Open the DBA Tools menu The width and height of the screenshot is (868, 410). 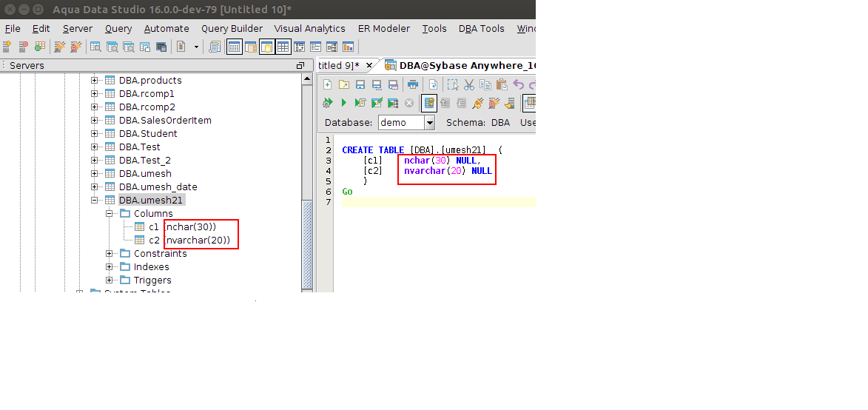pyautogui.click(x=482, y=29)
